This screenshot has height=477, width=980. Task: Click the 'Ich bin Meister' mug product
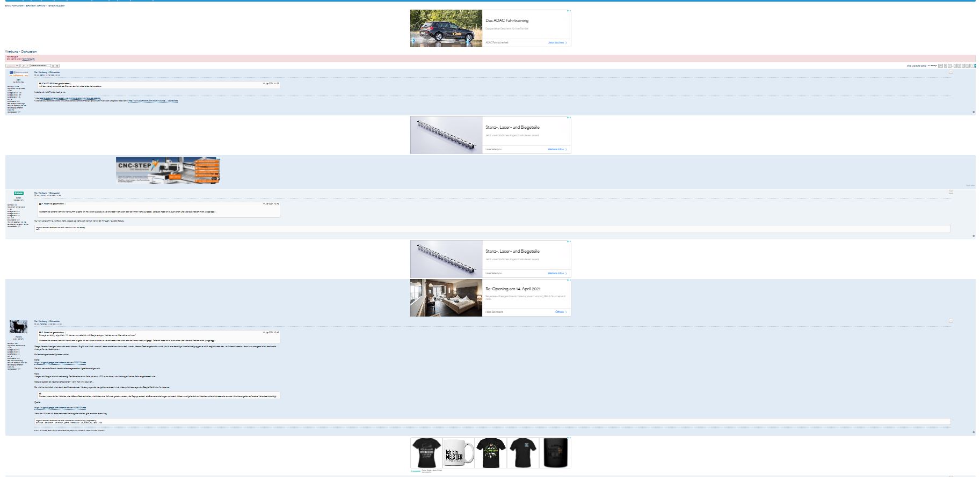coord(458,453)
